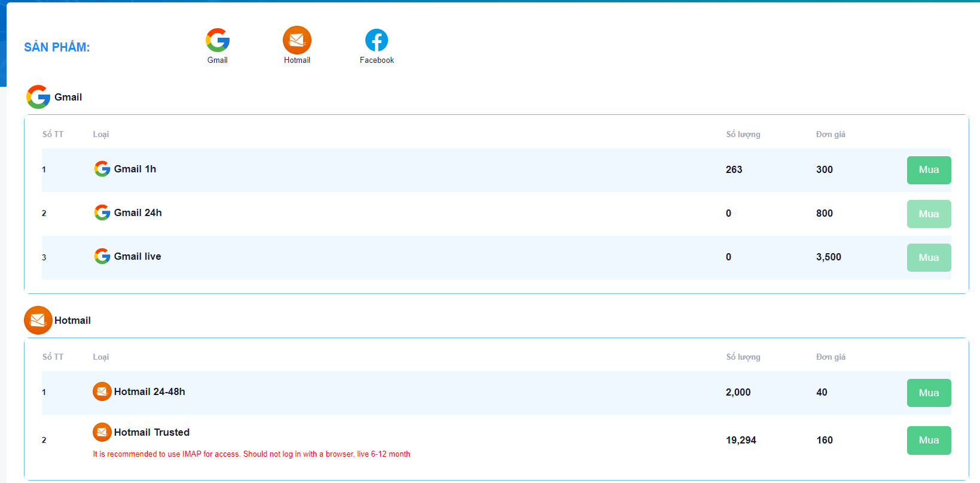
Task: Click the Hotmail label under the top envelope icon
Action: [x=297, y=60]
